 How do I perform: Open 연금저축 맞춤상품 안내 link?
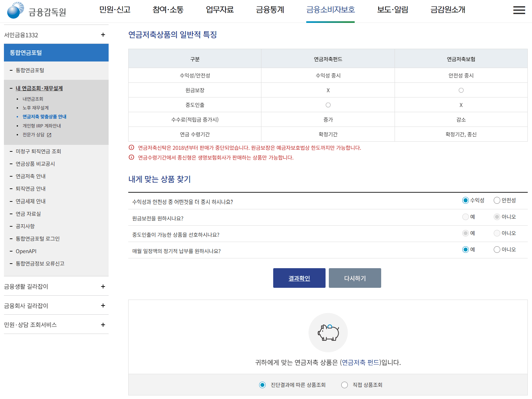tap(44, 117)
